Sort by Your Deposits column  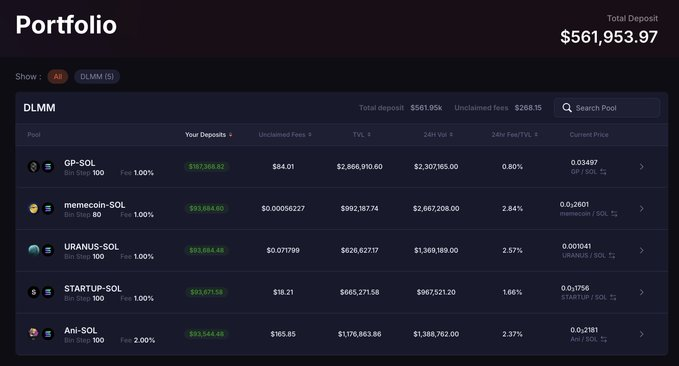pyautogui.click(x=209, y=135)
